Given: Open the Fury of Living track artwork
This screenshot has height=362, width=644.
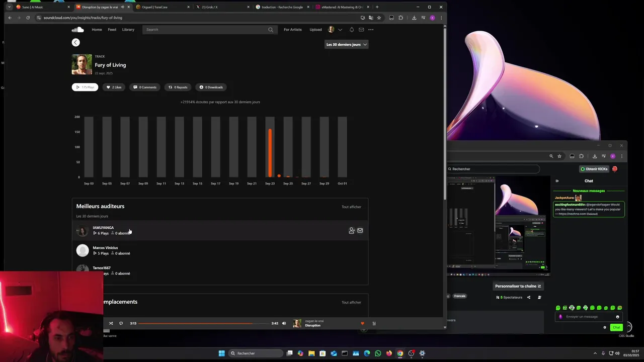Looking at the screenshot, I should pos(82,64).
